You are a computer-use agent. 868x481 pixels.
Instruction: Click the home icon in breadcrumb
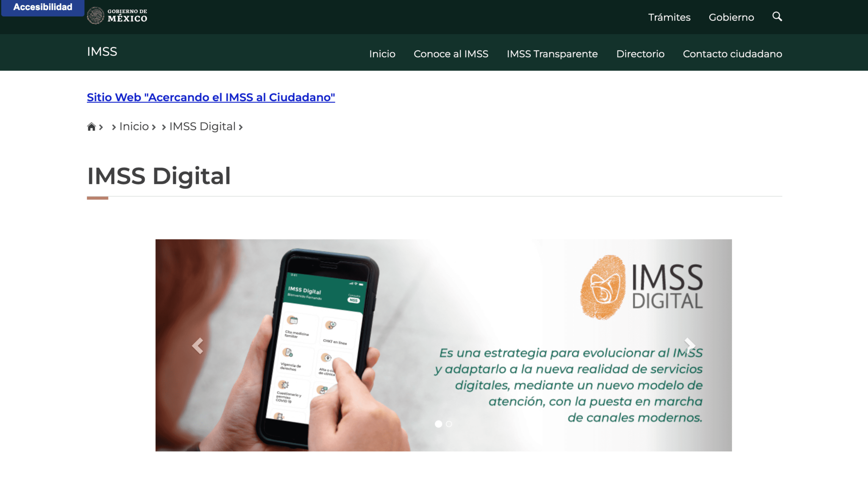pos(91,127)
